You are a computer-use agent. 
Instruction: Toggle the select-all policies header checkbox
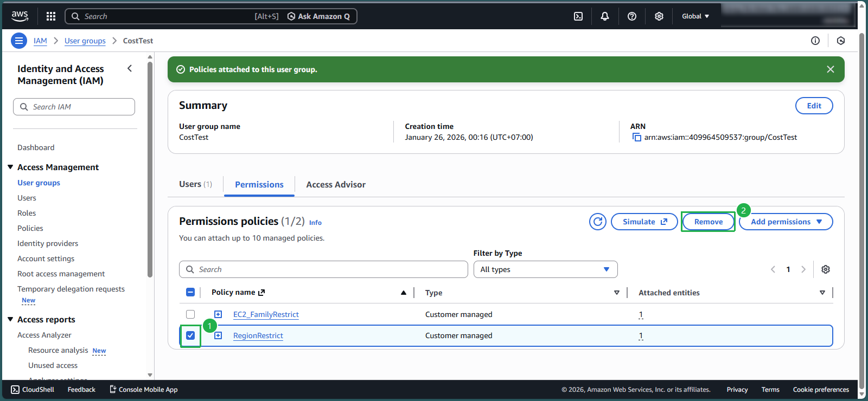pos(190,293)
